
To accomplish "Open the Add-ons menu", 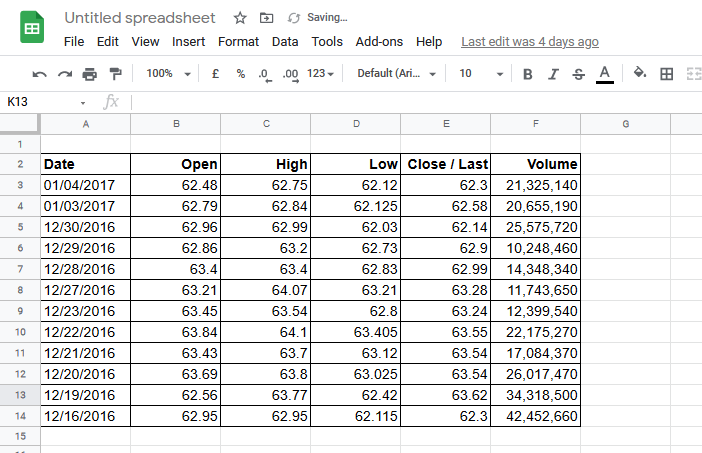I will (379, 42).
